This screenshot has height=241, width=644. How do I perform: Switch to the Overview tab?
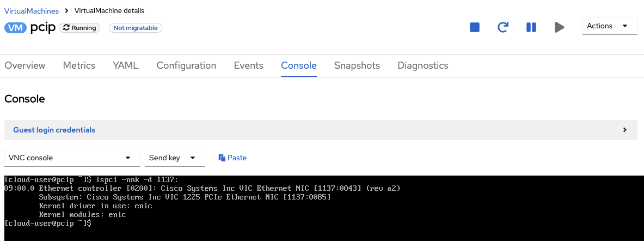tap(25, 65)
